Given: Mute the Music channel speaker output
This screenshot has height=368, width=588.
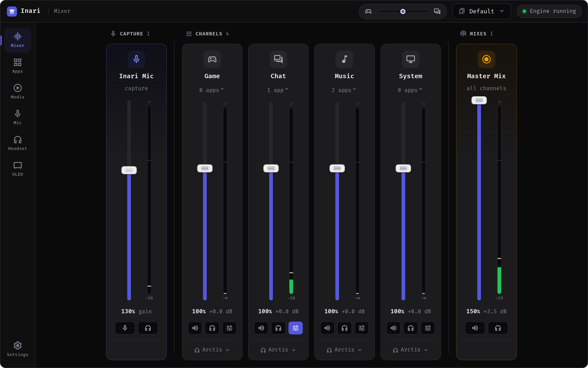Looking at the screenshot, I should point(327,328).
